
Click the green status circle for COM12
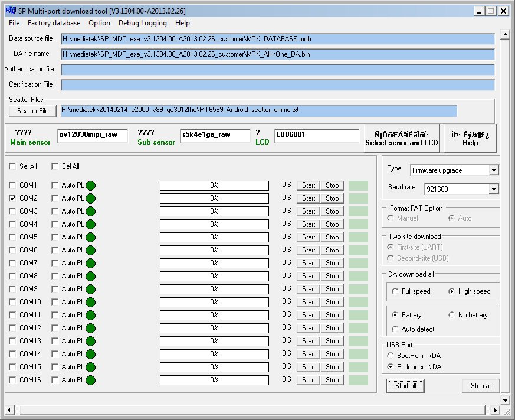point(90,328)
